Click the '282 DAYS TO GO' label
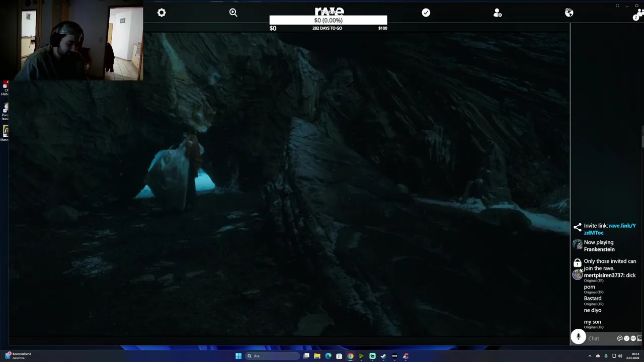 pos(327,28)
